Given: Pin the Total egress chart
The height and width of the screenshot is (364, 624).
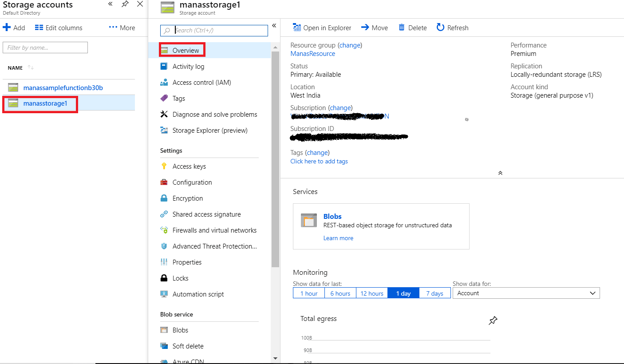Looking at the screenshot, I should coord(493,320).
